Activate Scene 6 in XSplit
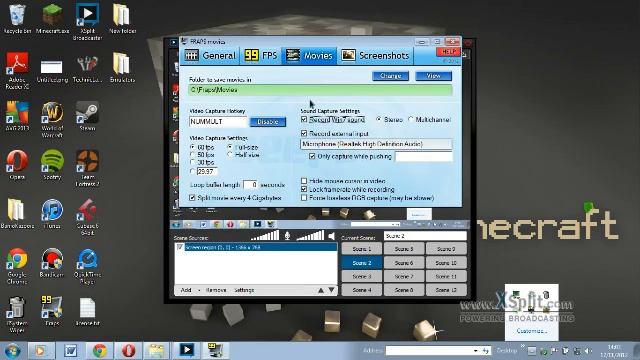640x360 pixels. click(x=404, y=263)
